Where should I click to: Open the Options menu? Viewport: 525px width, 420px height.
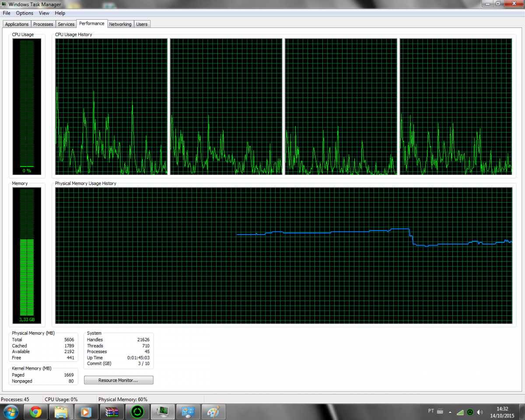click(24, 13)
